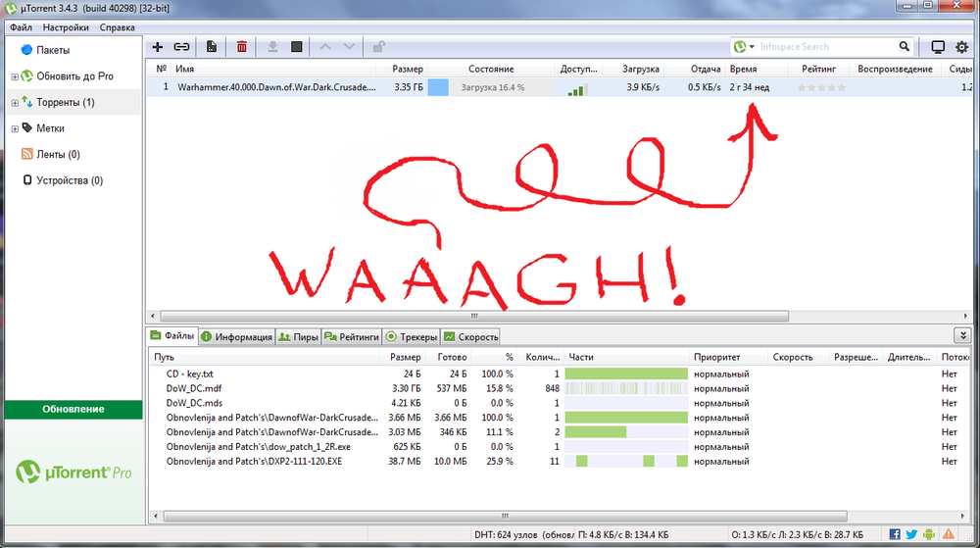Expand the Торренты (1) tree node
The width and height of the screenshot is (980, 548).
pos(15,103)
